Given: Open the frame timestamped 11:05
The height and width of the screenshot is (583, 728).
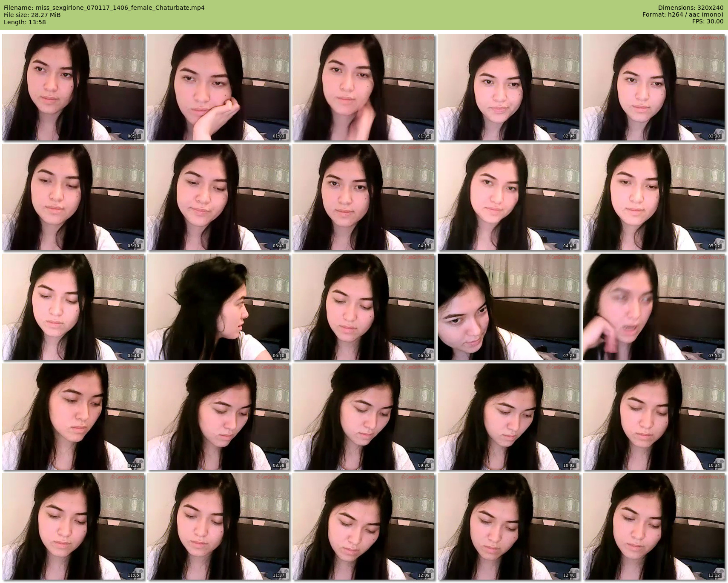Looking at the screenshot, I should [73, 526].
